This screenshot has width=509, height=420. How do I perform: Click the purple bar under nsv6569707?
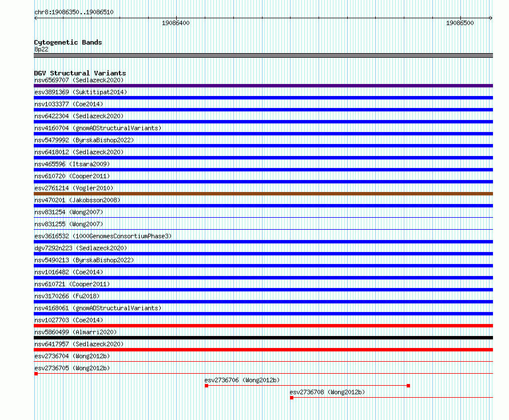coord(263,86)
